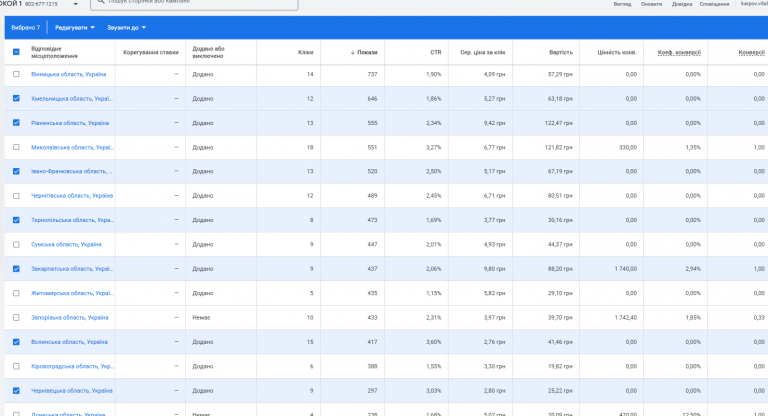Screen dimensions: 768x416
Task: Open the Івано-Франківська область location link
Action: (72, 171)
